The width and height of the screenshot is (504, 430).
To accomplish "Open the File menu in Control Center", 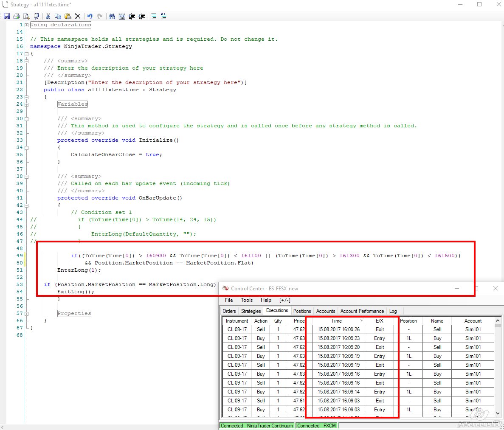I will tap(229, 300).
